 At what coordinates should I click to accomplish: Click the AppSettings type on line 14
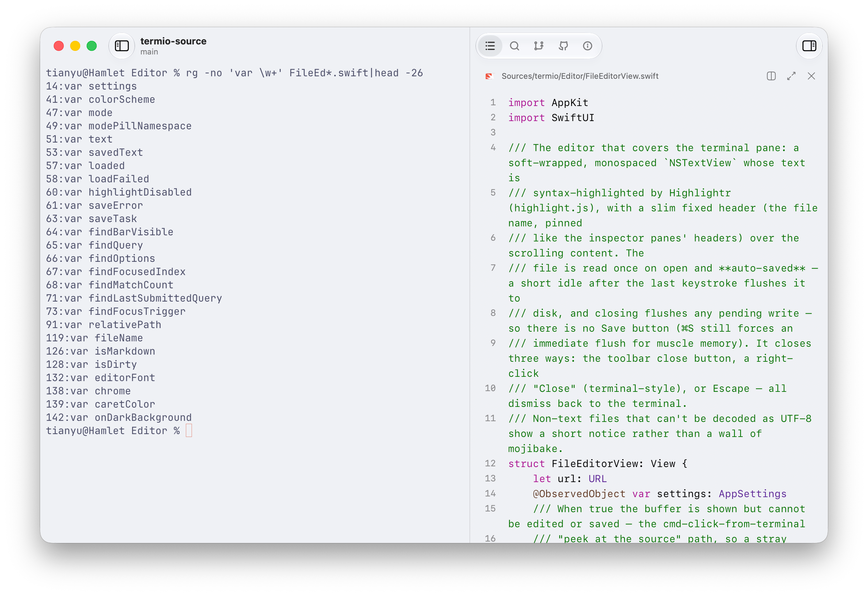(753, 494)
